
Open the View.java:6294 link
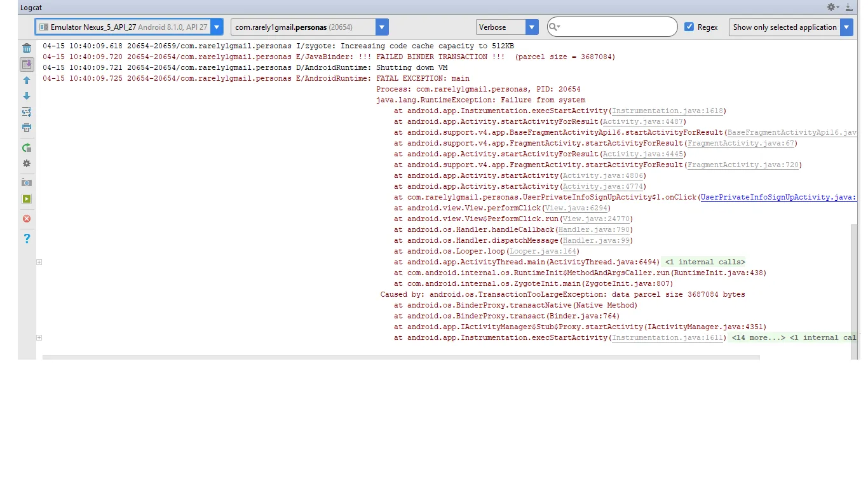pyautogui.click(x=576, y=208)
